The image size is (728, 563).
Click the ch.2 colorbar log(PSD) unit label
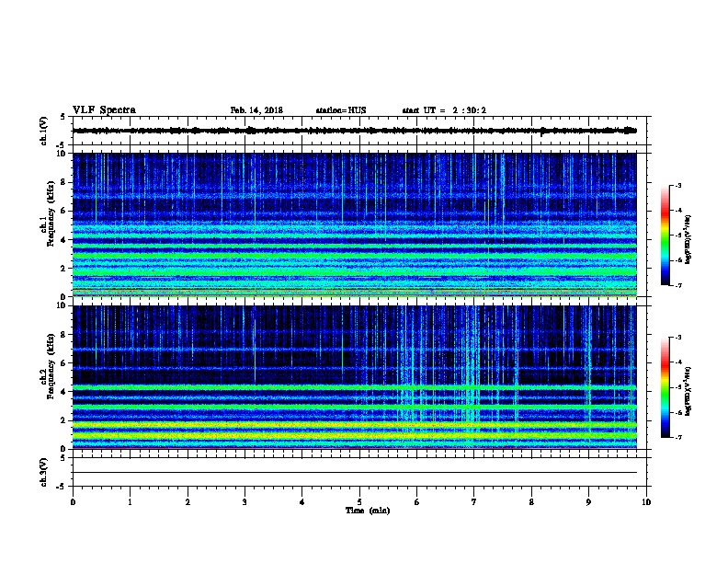(688, 391)
